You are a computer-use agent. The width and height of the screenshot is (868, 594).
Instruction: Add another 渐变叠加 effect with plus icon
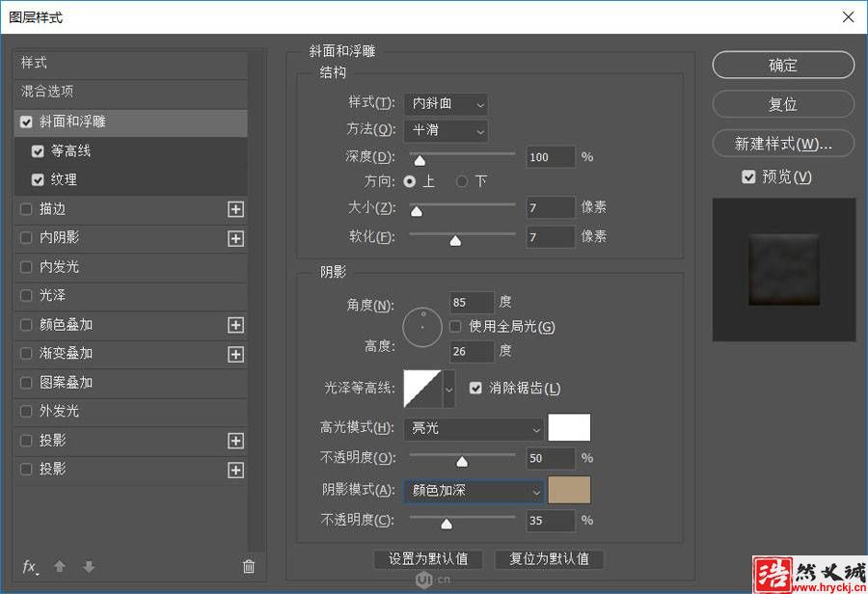point(236,354)
